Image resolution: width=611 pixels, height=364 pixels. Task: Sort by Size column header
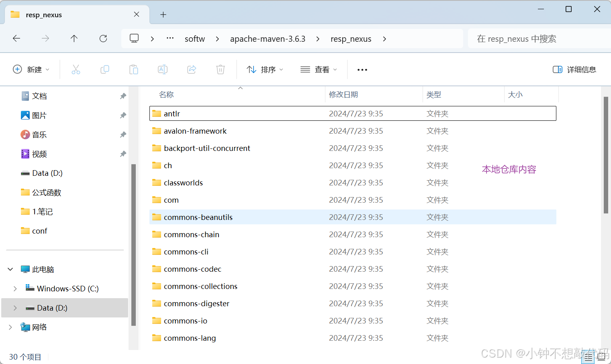click(515, 95)
